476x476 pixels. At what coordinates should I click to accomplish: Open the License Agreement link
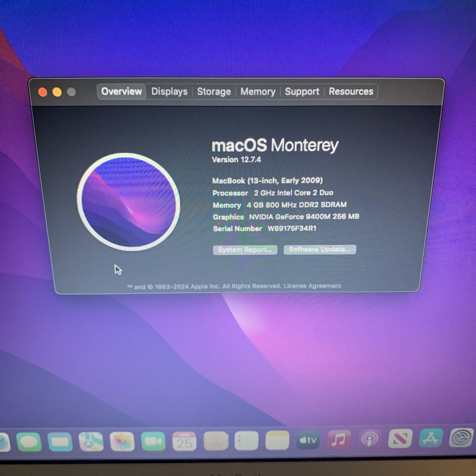click(312, 286)
